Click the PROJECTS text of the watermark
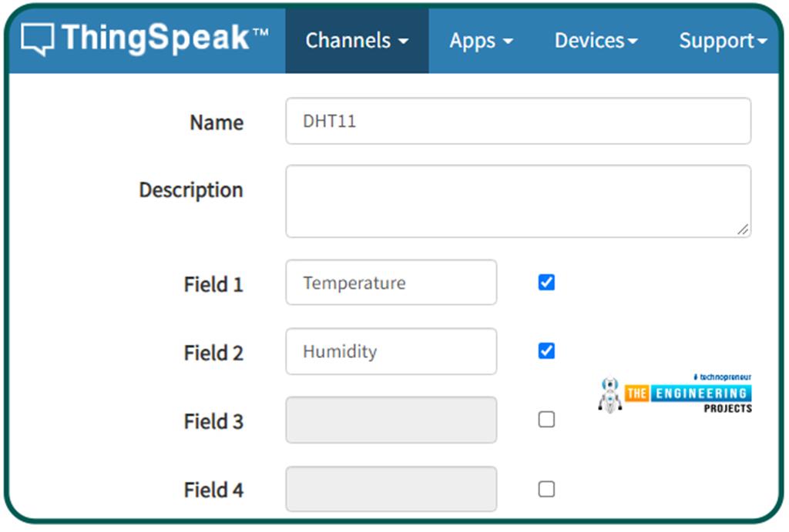 (x=730, y=408)
